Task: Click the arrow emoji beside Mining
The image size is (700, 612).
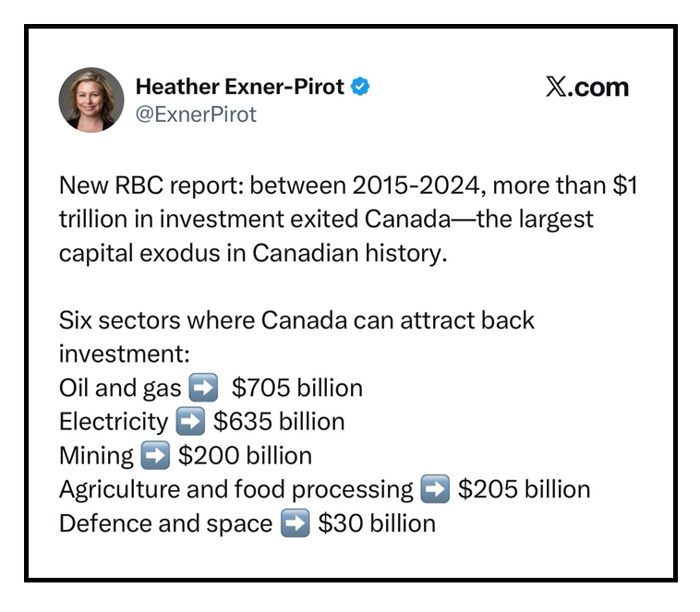Action: 155,455
